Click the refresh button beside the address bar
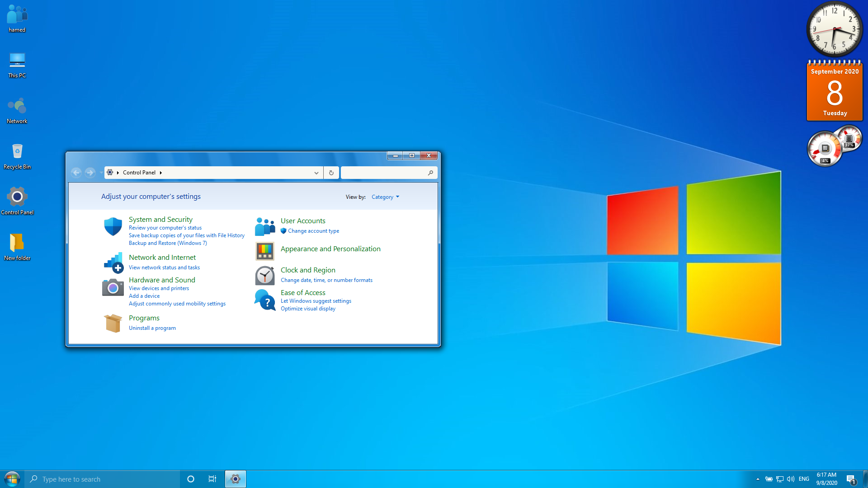Viewport: 868px width, 488px height. point(331,173)
